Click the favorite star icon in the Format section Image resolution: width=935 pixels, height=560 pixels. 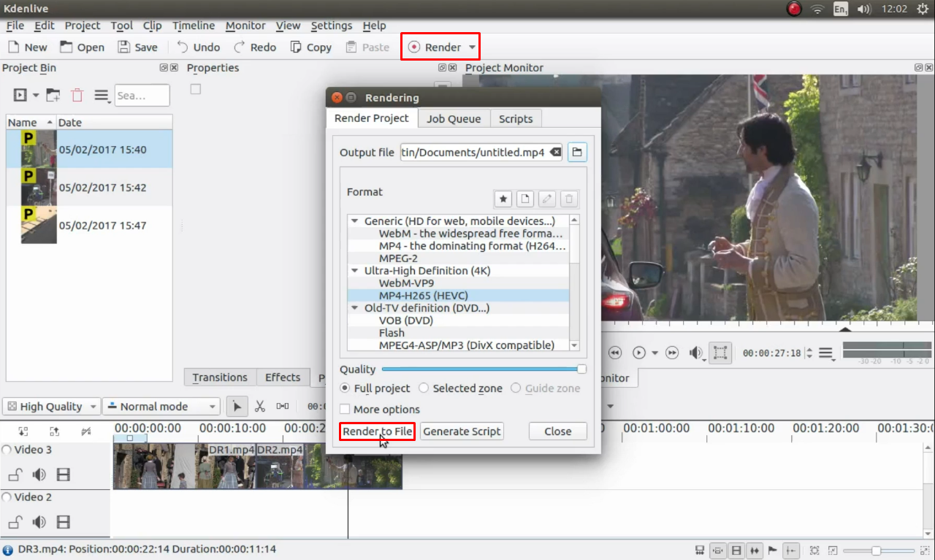click(503, 198)
